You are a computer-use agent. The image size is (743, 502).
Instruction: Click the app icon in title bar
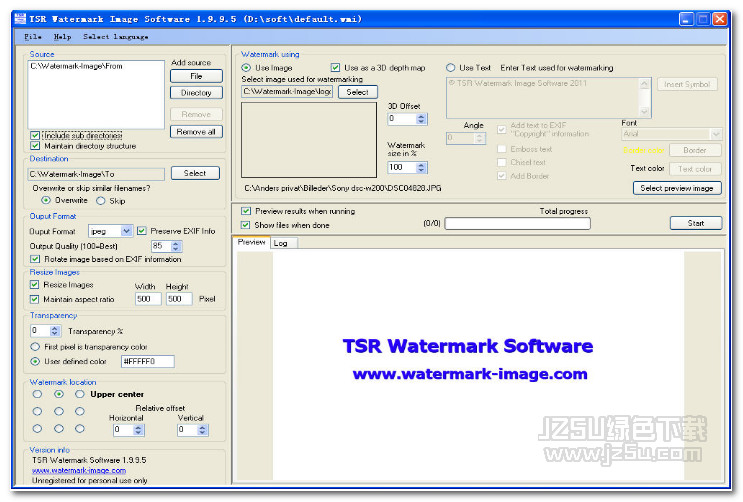[x=20, y=19]
